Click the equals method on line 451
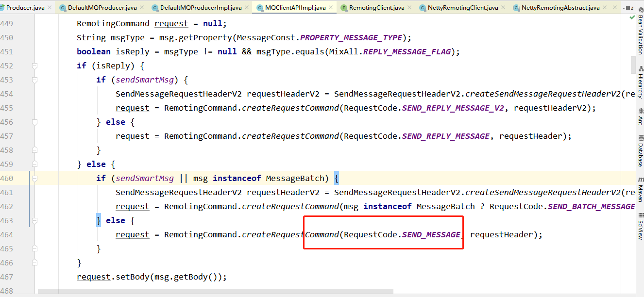The width and height of the screenshot is (644, 297). tap(309, 51)
